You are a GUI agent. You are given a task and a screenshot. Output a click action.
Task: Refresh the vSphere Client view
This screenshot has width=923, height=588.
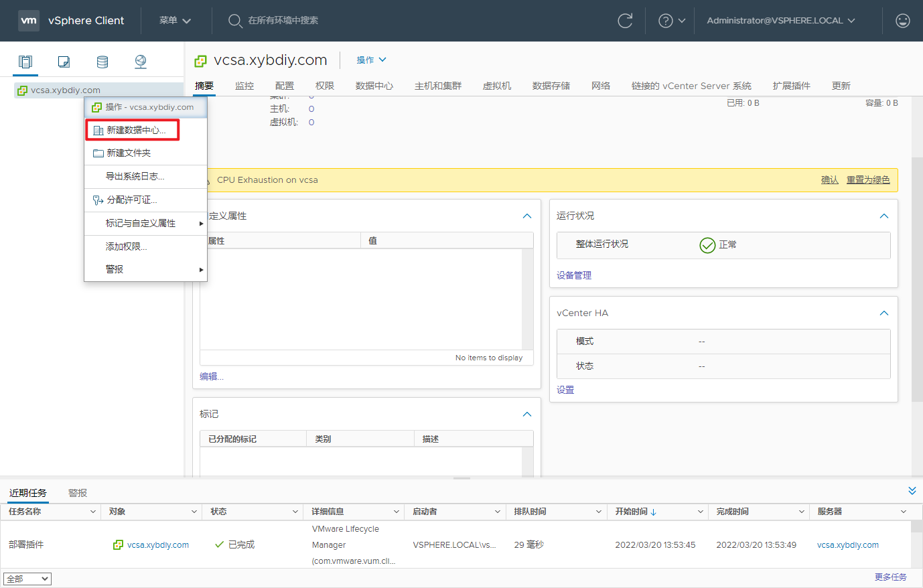pyautogui.click(x=625, y=21)
